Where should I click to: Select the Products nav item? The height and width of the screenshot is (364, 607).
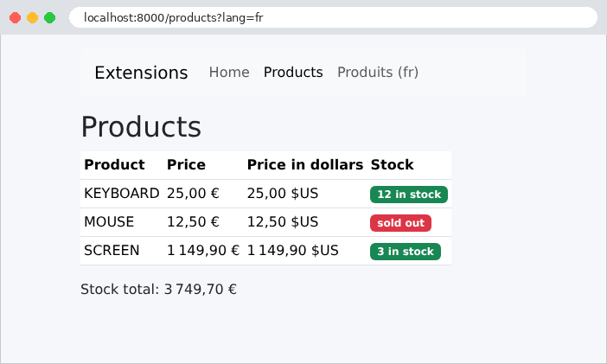[x=293, y=73]
